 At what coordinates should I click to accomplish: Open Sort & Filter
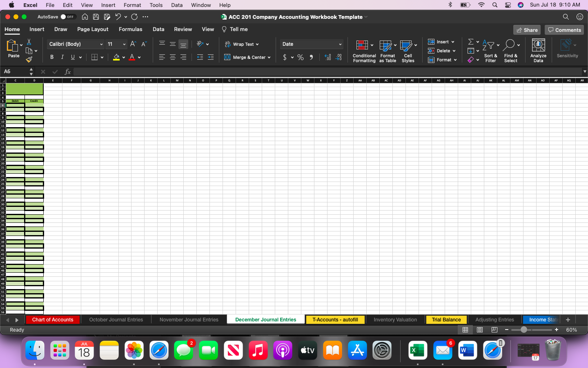(x=490, y=51)
